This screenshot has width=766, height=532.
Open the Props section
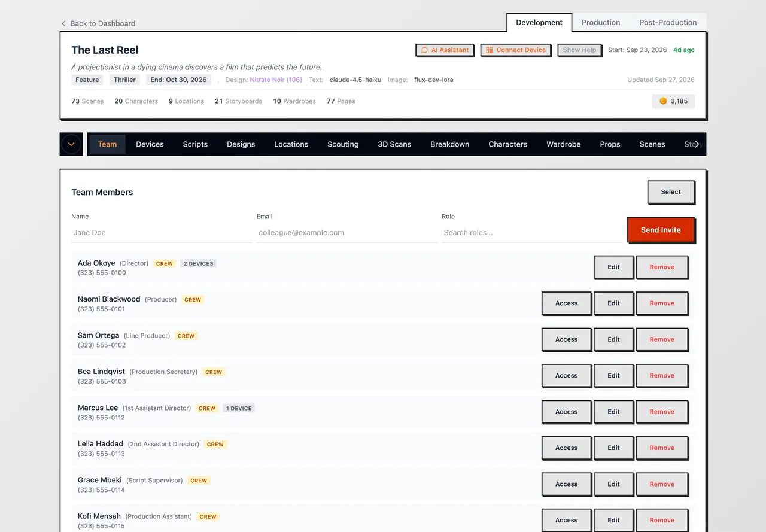point(610,144)
